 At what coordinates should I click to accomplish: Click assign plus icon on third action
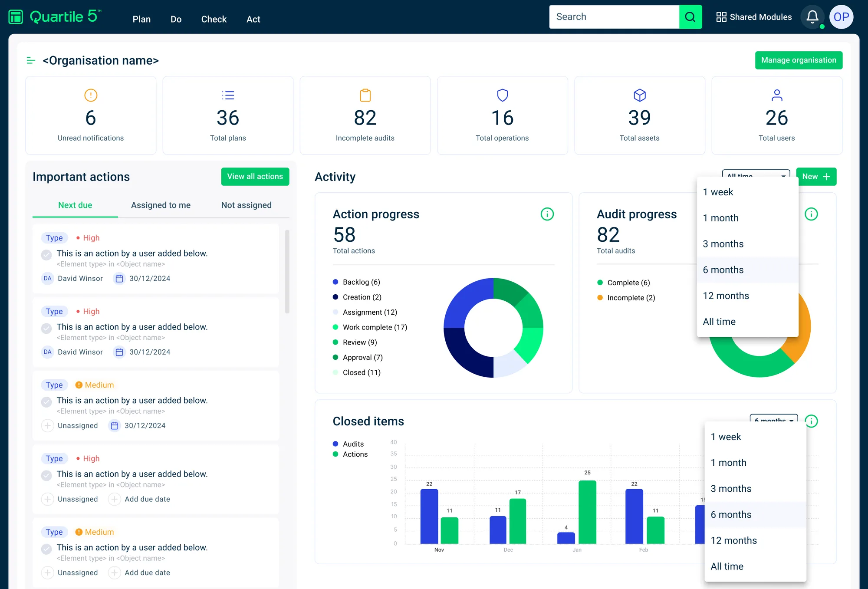47,426
